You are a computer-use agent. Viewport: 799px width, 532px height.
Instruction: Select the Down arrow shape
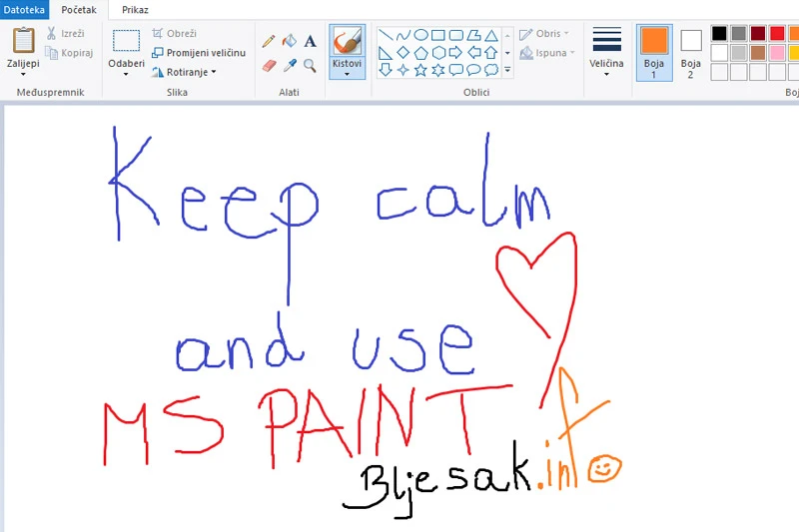tap(386, 70)
